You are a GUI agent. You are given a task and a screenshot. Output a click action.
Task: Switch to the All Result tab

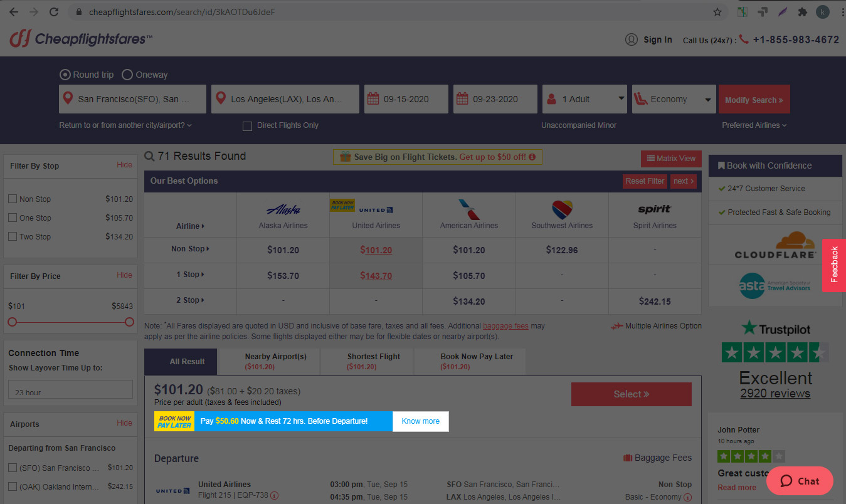coord(181,362)
